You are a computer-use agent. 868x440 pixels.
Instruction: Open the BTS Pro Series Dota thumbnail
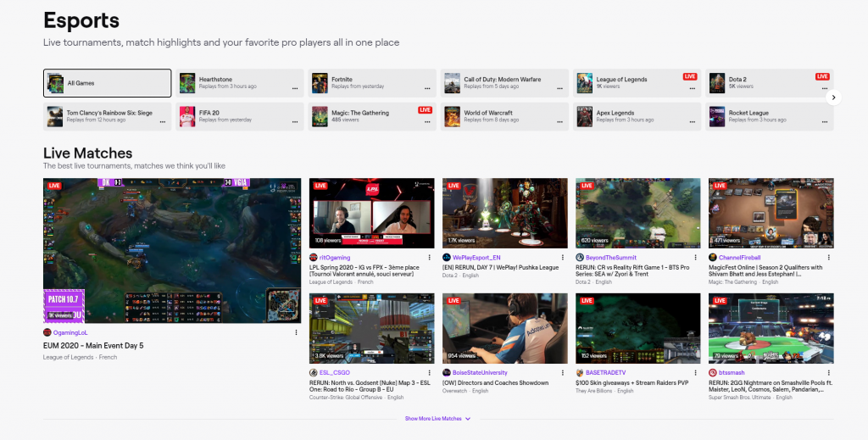[637, 213]
